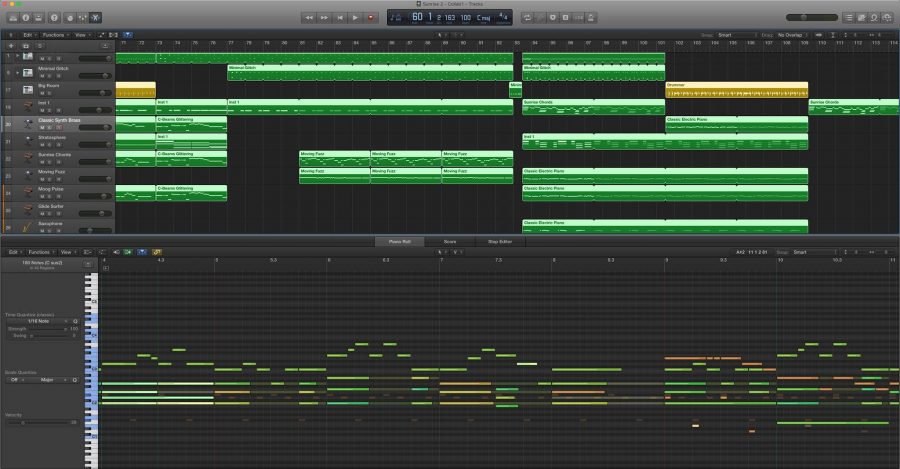Show the Toolbar using third control bar icon
The height and width of the screenshot is (469, 900).
tap(38, 18)
